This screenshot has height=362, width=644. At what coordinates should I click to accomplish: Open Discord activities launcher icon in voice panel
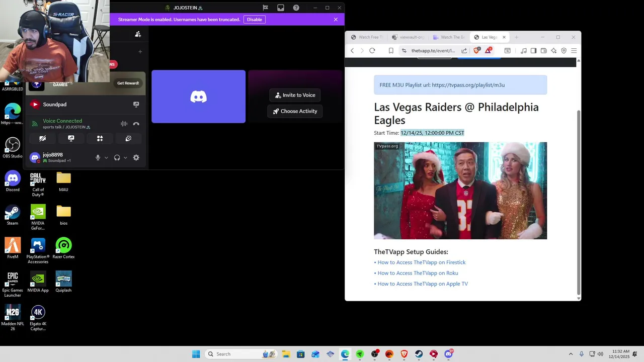[100, 138]
